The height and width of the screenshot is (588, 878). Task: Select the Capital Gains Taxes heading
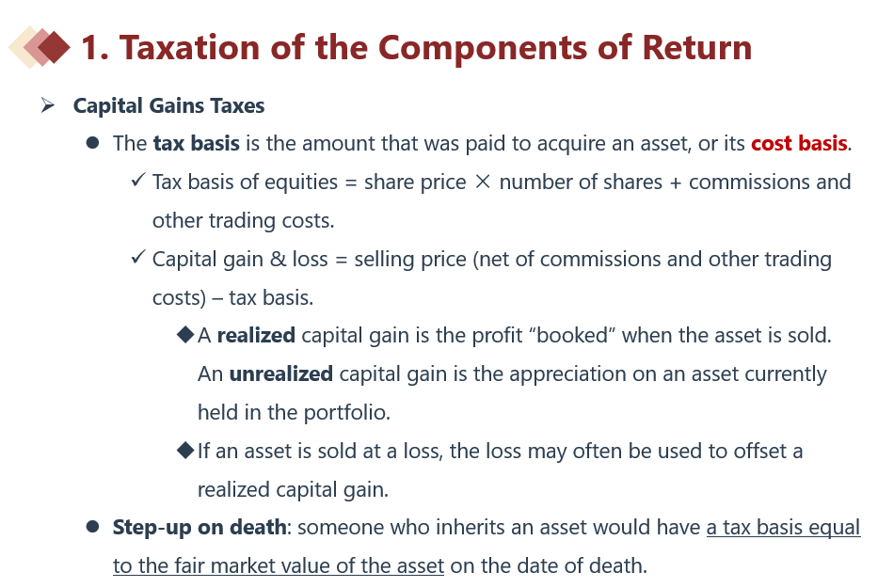click(x=168, y=105)
